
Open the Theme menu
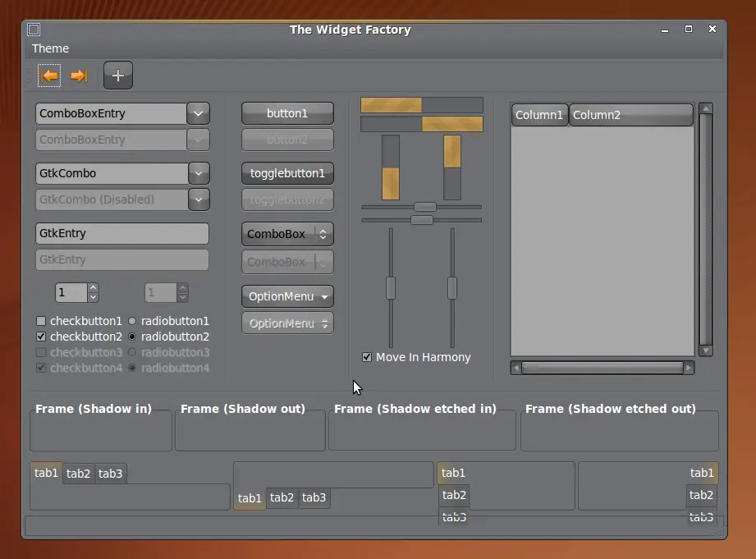click(50, 48)
